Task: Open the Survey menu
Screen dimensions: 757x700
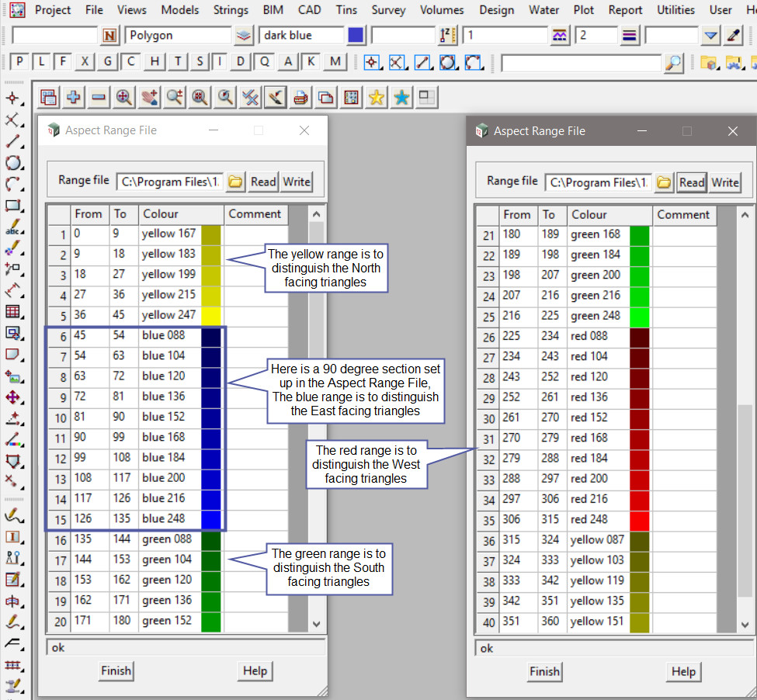Action: coord(388,10)
